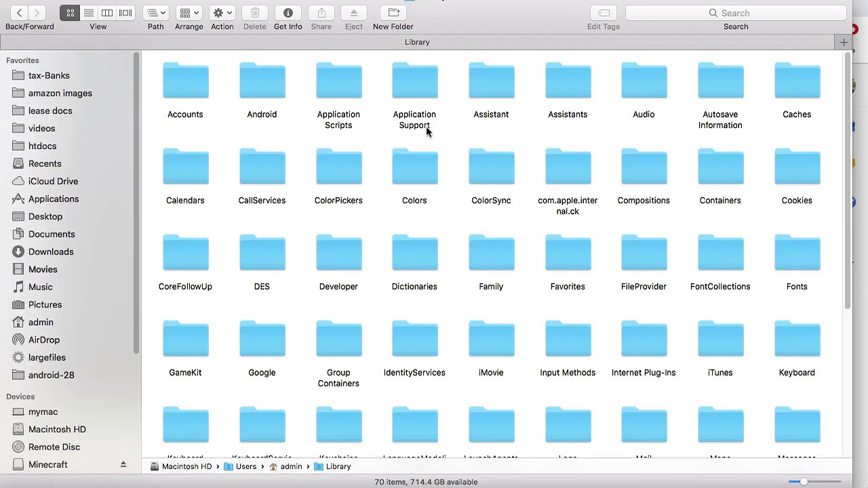Open Pictures in sidebar
This screenshot has width=868, height=488.
(x=45, y=304)
